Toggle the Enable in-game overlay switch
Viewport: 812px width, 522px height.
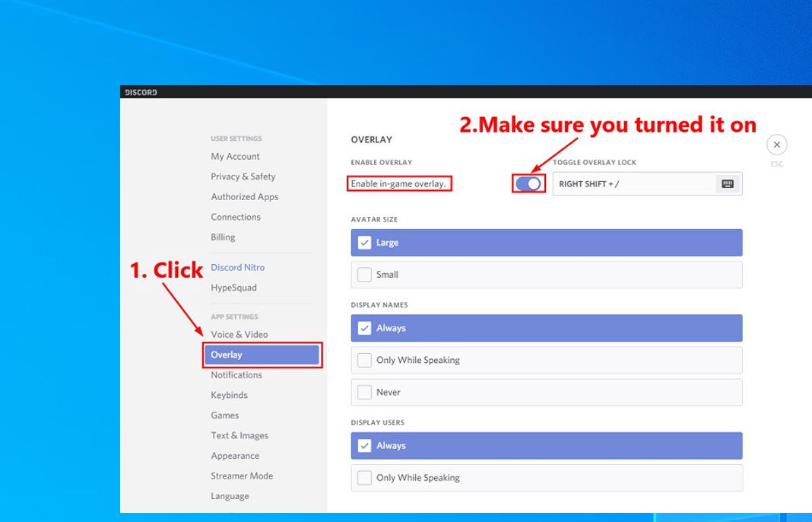528,183
